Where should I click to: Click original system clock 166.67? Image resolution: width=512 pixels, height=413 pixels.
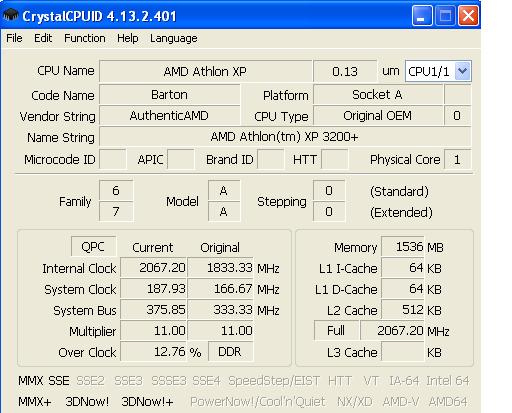pyautogui.click(x=220, y=288)
